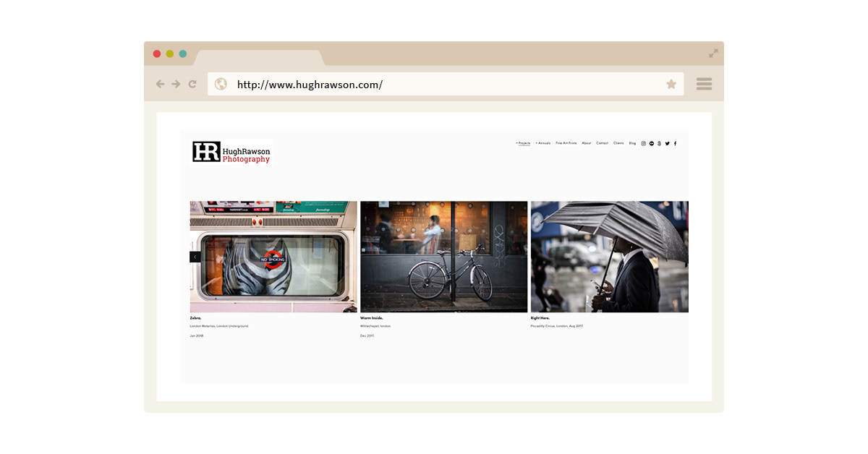Open the Clients page
Screen dimensions: 868x454
[x=618, y=143]
